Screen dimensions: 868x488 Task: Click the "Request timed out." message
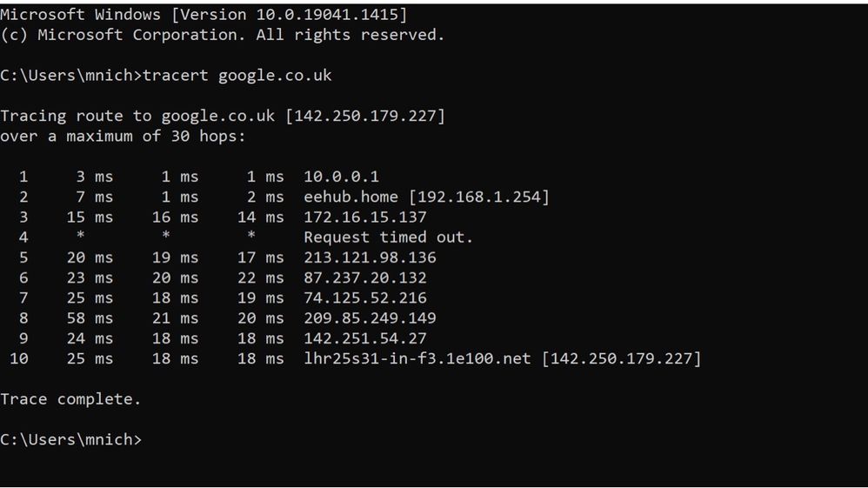click(x=388, y=237)
